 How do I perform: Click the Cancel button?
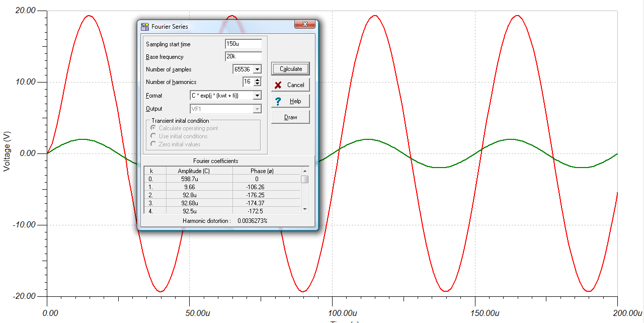(x=290, y=85)
